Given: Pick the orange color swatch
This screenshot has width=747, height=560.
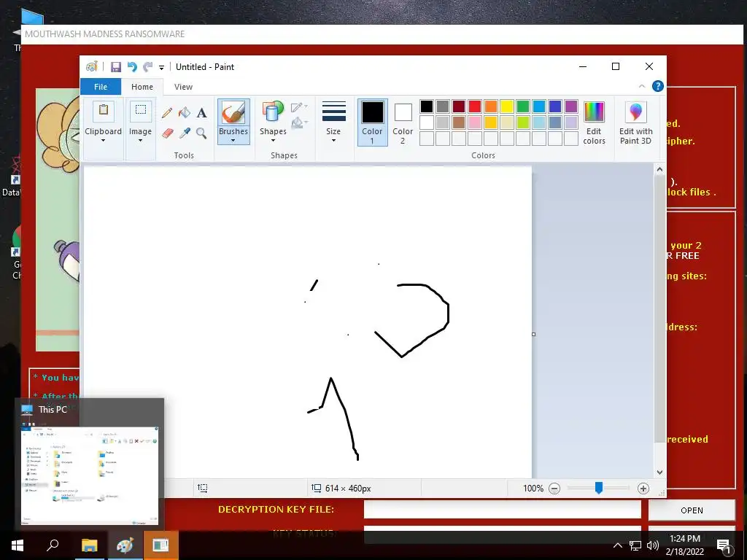Looking at the screenshot, I should [x=491, y=106].
